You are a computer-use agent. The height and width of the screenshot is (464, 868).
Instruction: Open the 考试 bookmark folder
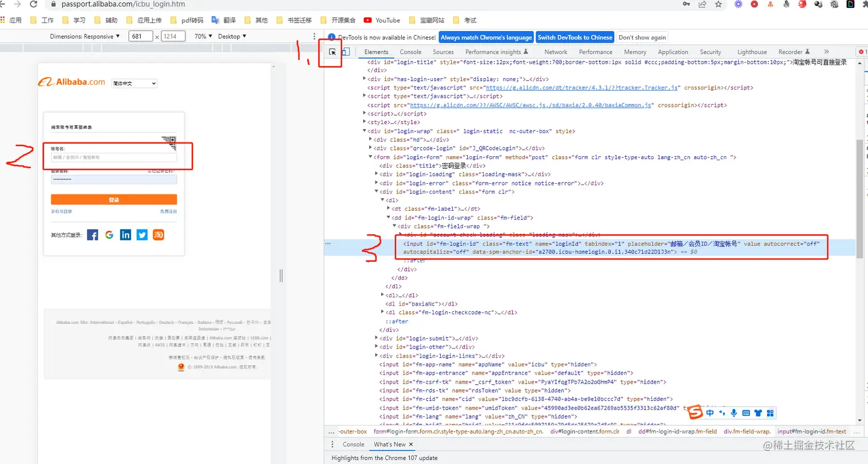464,20
